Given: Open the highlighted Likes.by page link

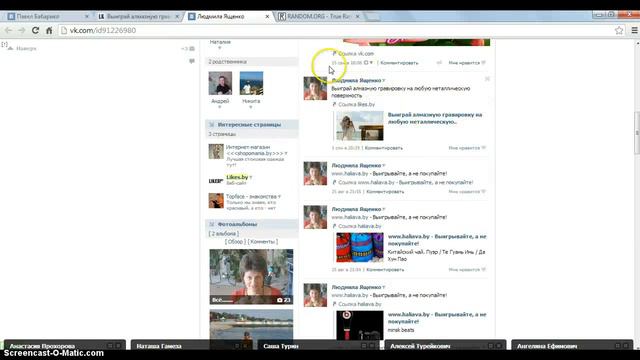Looking at the screenshot, I should pyautogui.click(x=237, y=177).
